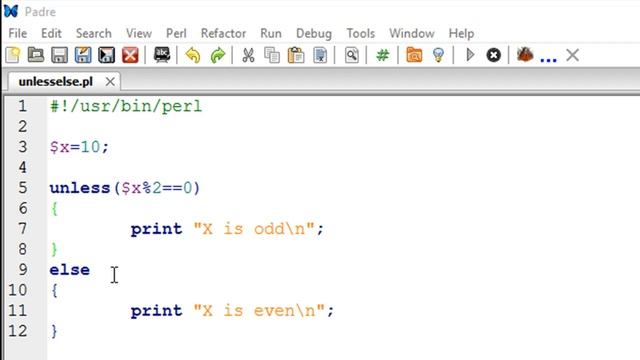Click line number 7 in the gutter
The width and height of the screenshot is (640, 360).
(x=22, y=229)
